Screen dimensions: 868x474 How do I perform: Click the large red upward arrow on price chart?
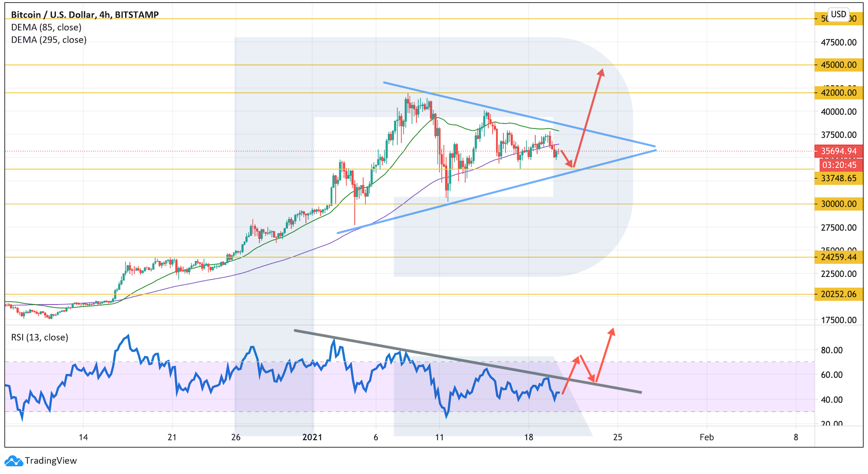tap(588, 117)
